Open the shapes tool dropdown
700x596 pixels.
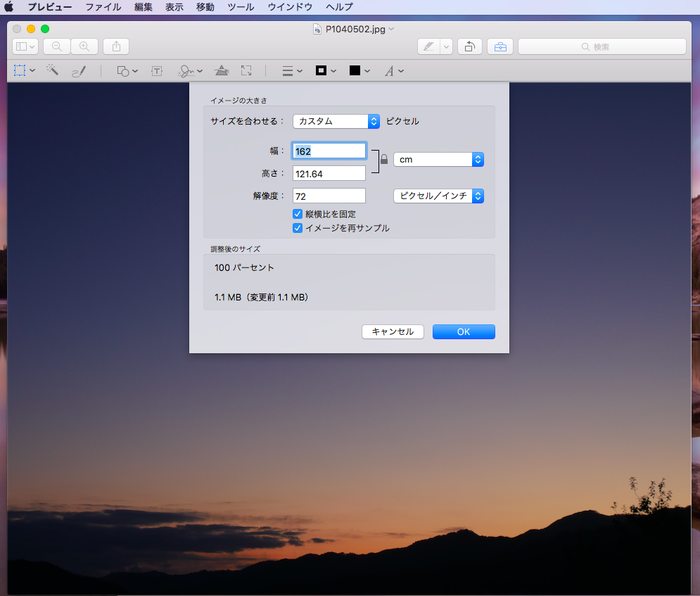coord(127,71)
